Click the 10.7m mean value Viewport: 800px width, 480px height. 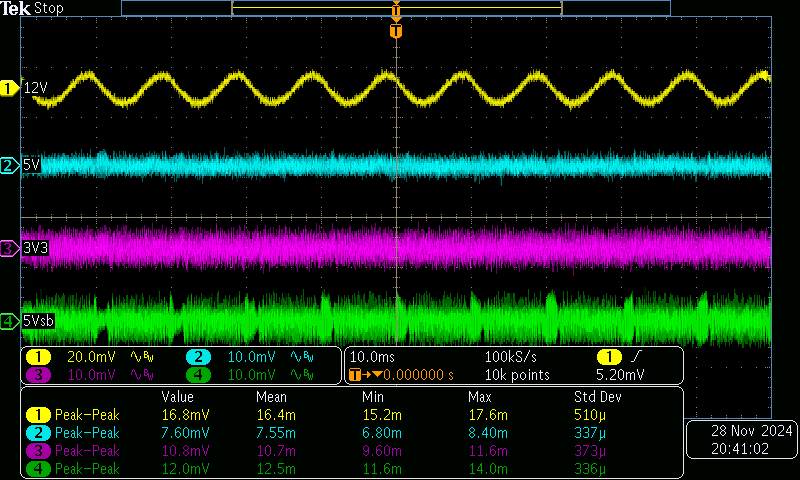click(276, 451)
